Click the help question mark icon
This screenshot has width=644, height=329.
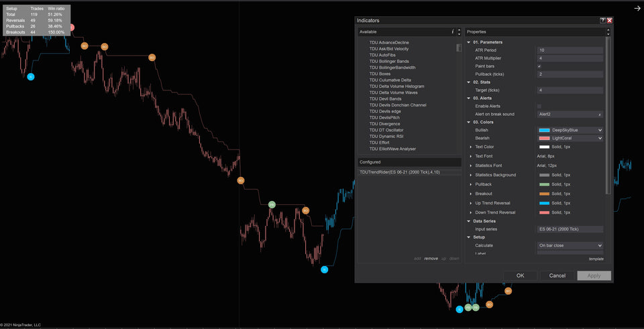point(602,21)
